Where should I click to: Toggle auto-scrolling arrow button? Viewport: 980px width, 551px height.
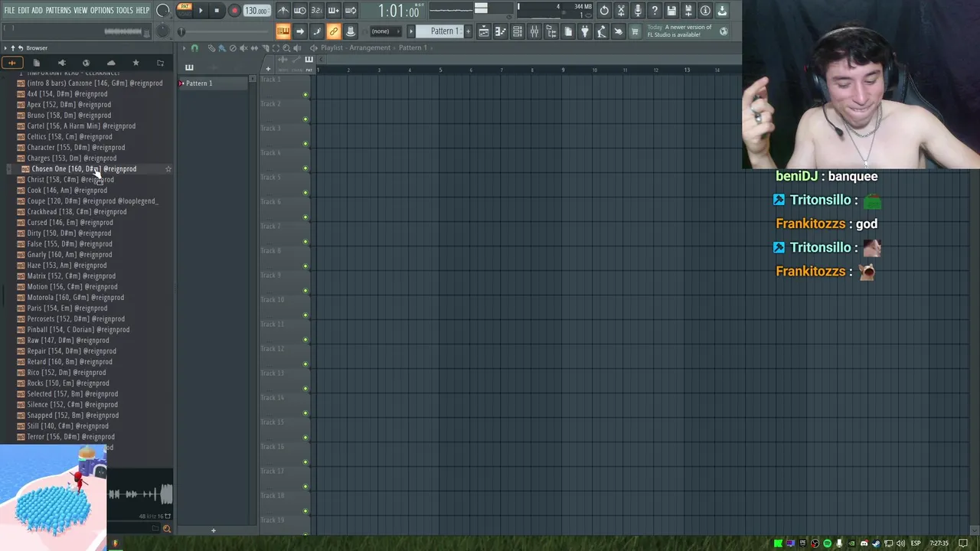coord(300,31)
